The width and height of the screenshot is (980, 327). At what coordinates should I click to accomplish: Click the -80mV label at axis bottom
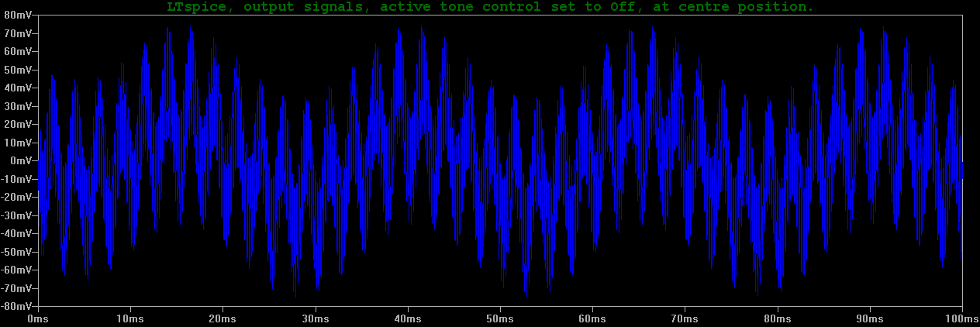(16, 306)
